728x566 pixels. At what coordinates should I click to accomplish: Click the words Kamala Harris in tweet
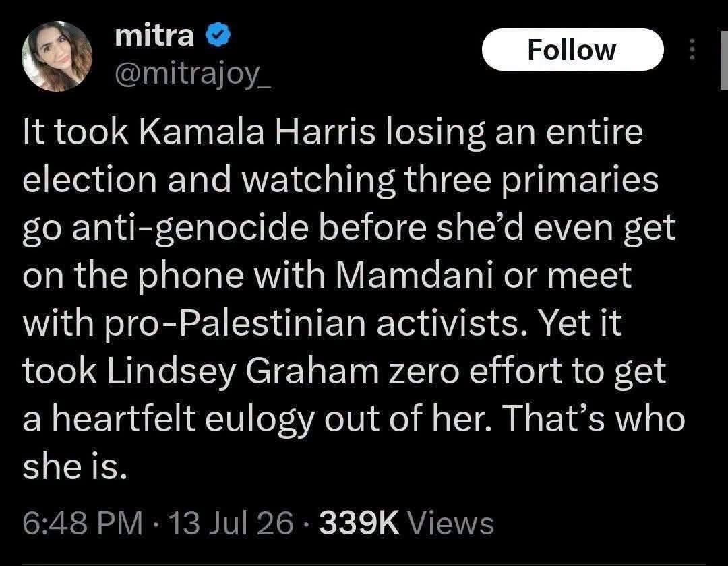257,132
